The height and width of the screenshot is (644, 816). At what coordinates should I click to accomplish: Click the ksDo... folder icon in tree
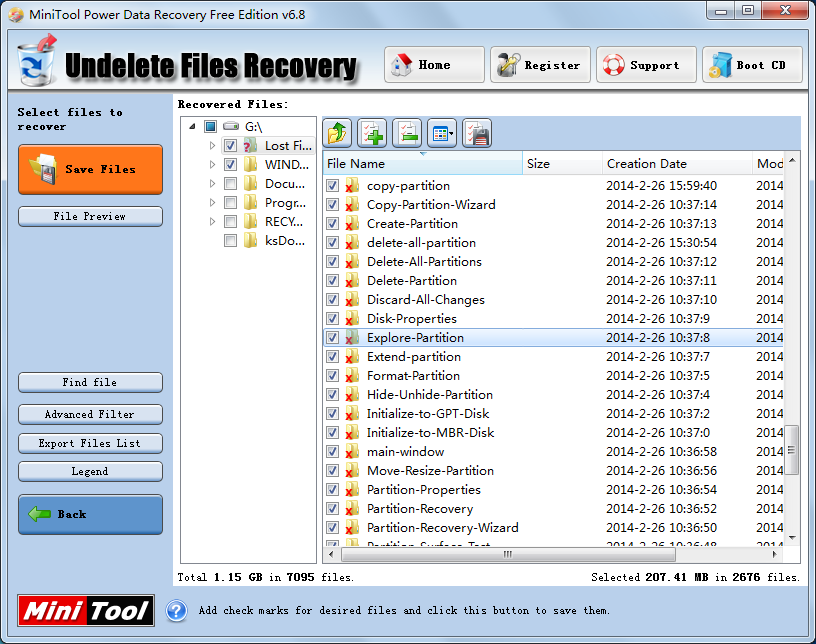coord(250,241)
